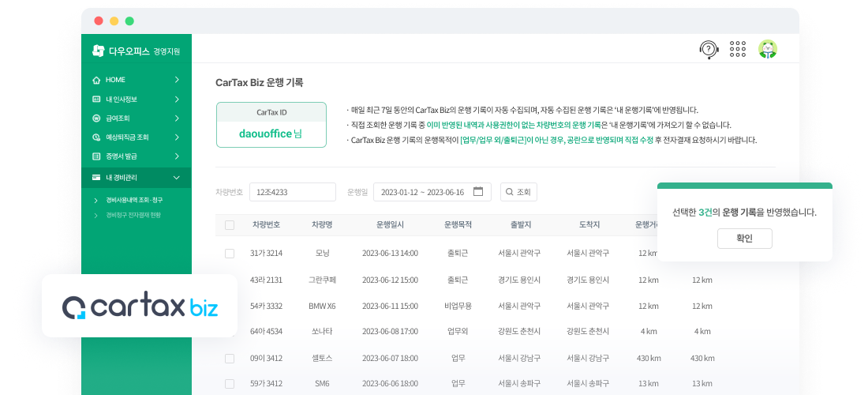Click the DaouOffice logo icon in sidebar
This screenshot has height=395, width=868.
pos(98,51)
